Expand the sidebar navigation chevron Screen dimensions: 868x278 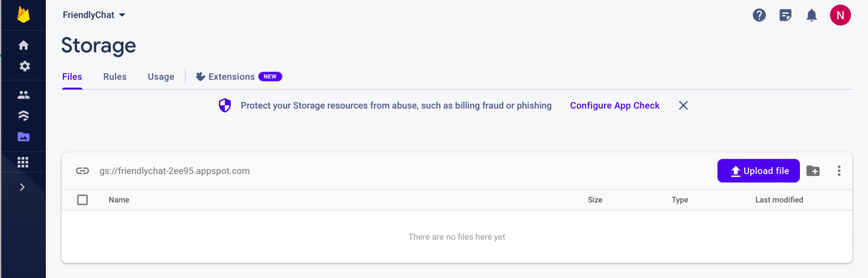[x=22, y=187]
